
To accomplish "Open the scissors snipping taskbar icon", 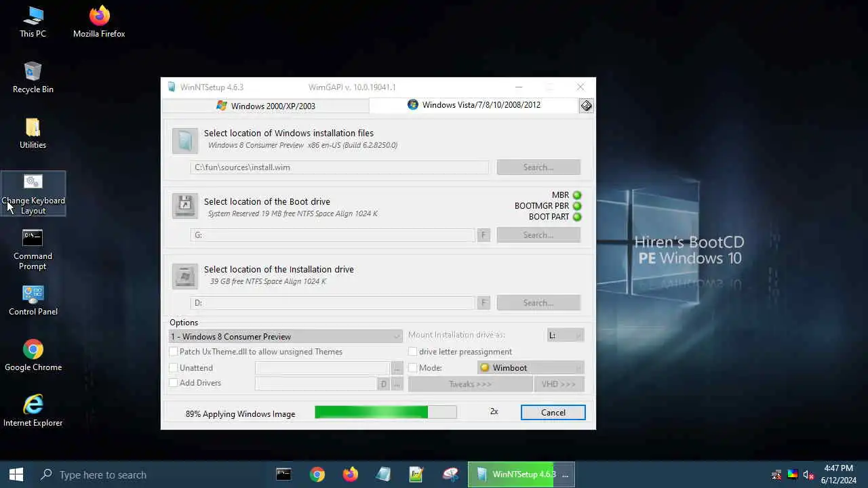I will pyautogui.click(x=450, y=474).
